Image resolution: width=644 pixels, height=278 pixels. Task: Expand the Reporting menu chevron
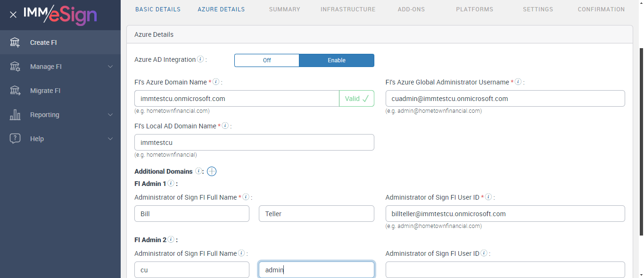pos(110,115)
